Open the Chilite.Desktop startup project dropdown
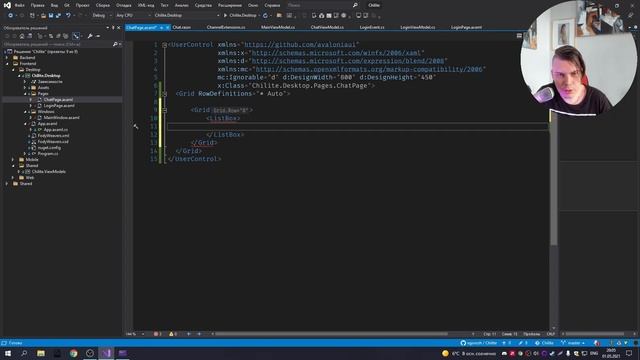The image size is (640, 360). pyautogui.click(x=187, y=16)
